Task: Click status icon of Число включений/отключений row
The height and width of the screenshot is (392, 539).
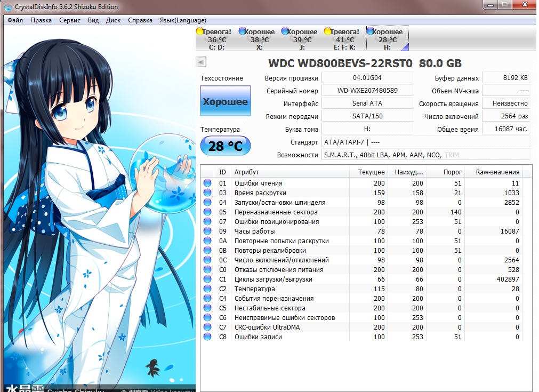Action: pyautogui.click(x=207, y=260)
